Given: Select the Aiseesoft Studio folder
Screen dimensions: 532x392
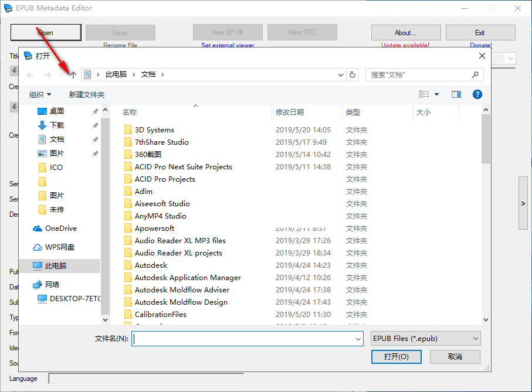Looking at the screenshot, I should tap(162, 204).
